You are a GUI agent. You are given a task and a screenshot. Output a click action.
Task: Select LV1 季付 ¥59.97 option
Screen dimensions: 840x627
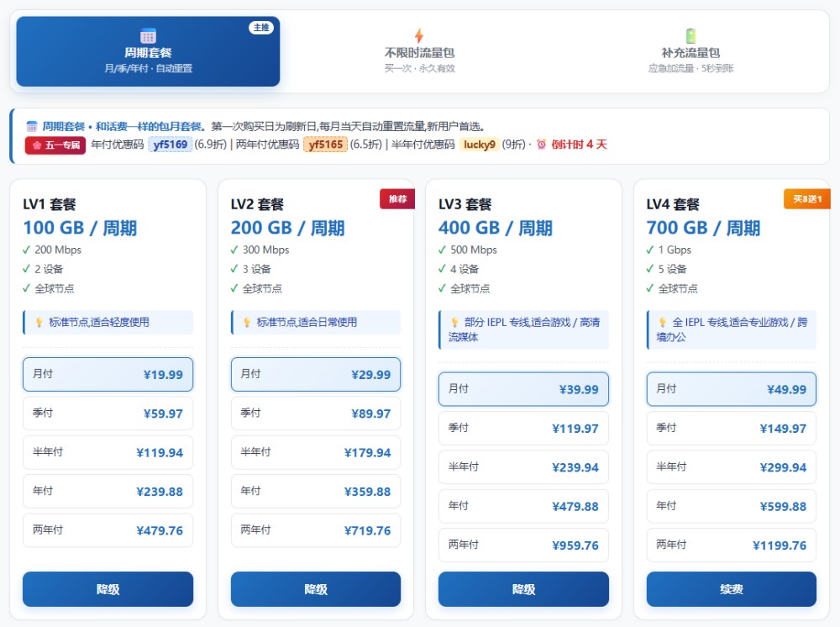click(x=108, y=414)
